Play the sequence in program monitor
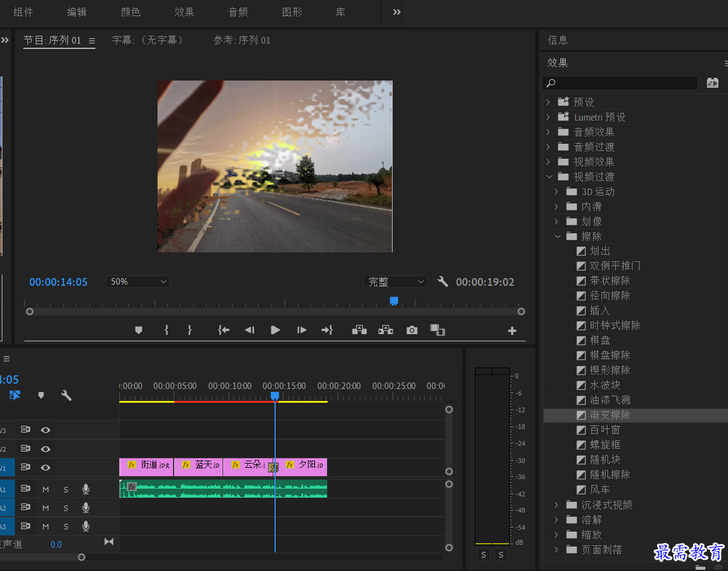 (x=275, y=330)
